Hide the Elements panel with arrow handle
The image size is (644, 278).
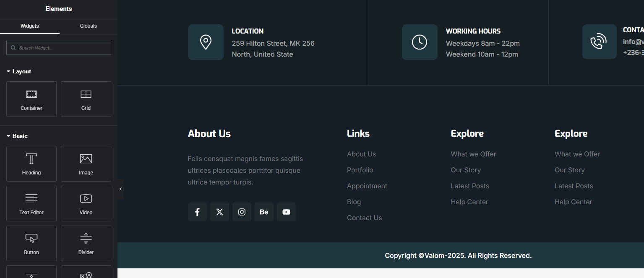click(x=120, y=189)
